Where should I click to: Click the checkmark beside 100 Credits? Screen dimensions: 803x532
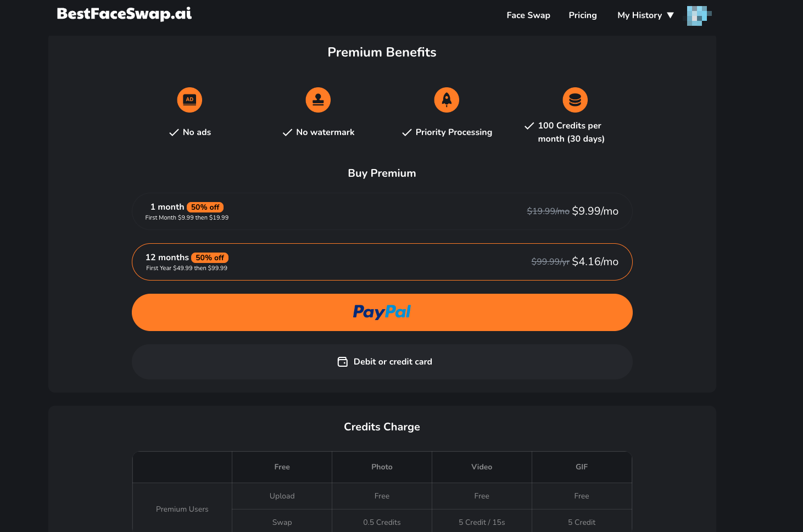[529, 126]
